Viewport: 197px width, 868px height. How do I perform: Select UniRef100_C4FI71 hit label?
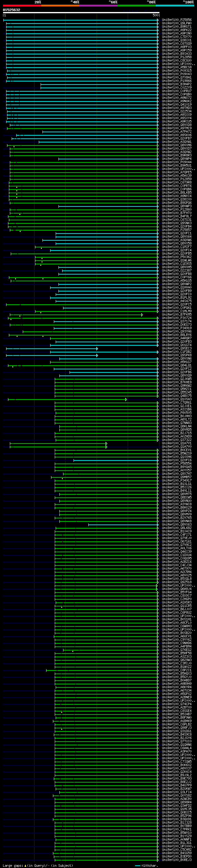177,535
